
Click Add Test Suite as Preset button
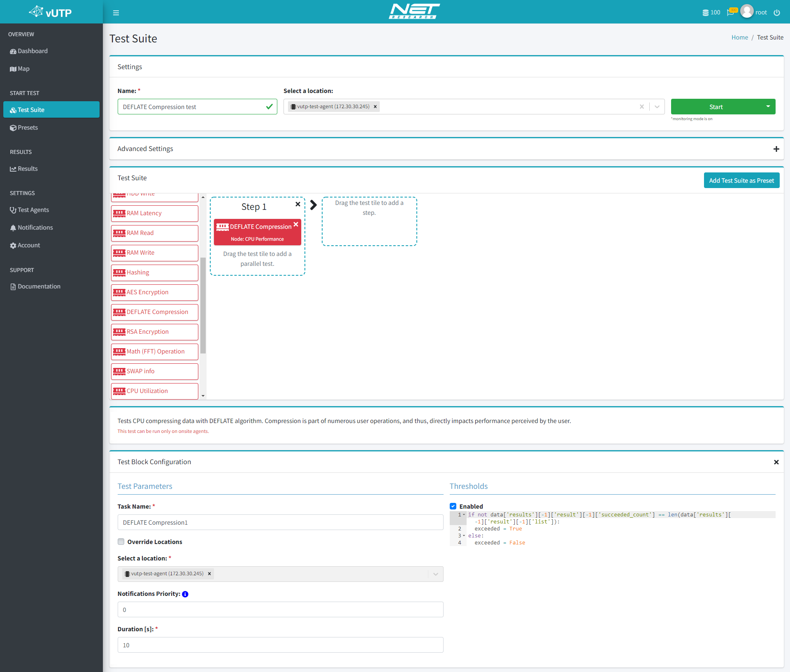741,180
